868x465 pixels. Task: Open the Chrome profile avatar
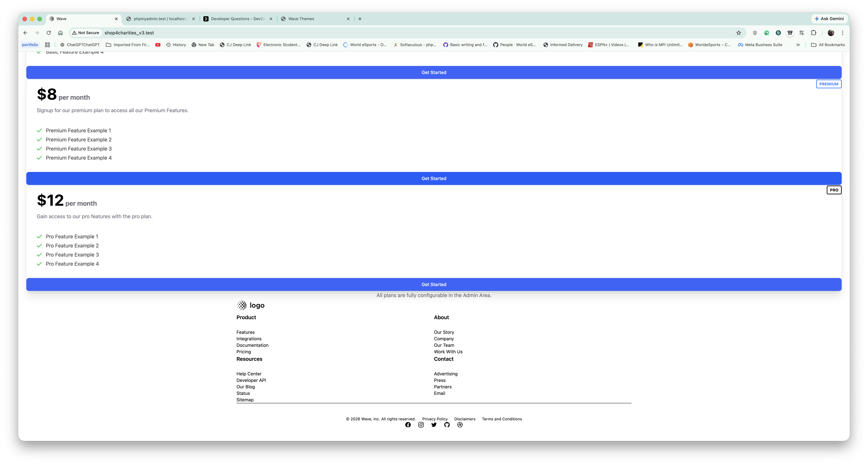831,33
